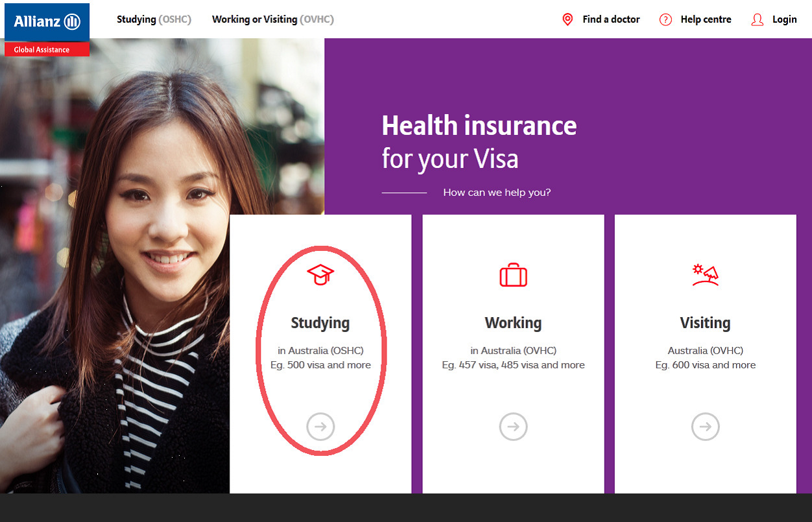Select the Visiting card heading
812x522 pixels.
tap(706, 323)
